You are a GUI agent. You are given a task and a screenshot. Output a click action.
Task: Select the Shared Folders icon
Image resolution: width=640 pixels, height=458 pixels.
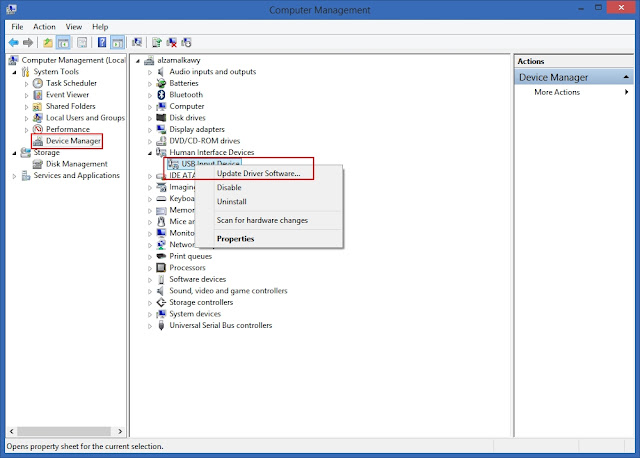pyautogui.click(x=38, y=106)
